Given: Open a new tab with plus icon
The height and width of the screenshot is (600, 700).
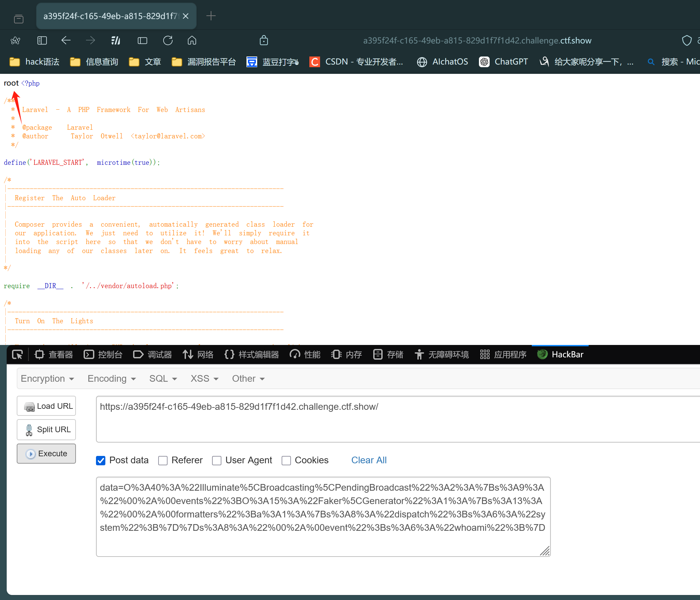Looking at the screenshot, I should click(x=211, y=16).
